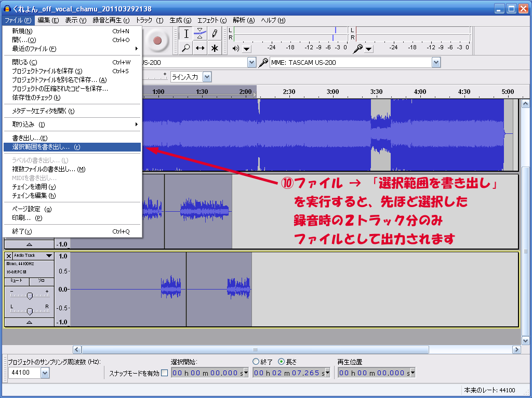Open recording device MME: TASCAM US-200 dropdown
This screenshot has height=398, width=532.
[436, 62]
